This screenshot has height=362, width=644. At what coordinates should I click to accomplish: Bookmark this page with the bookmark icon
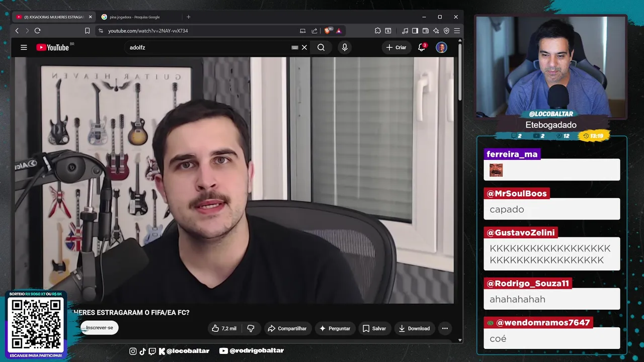(x=87, y=31)
